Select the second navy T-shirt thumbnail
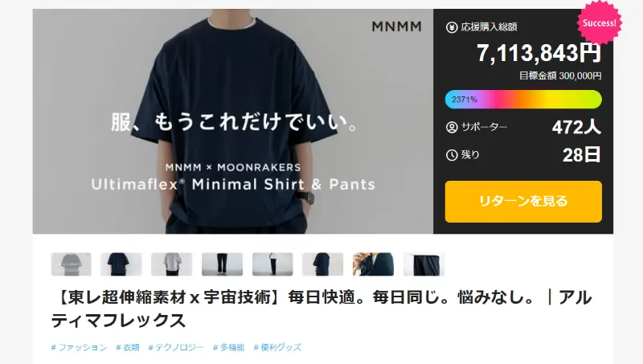The width and height of the screenshot is (643, 364). point(121,264)
